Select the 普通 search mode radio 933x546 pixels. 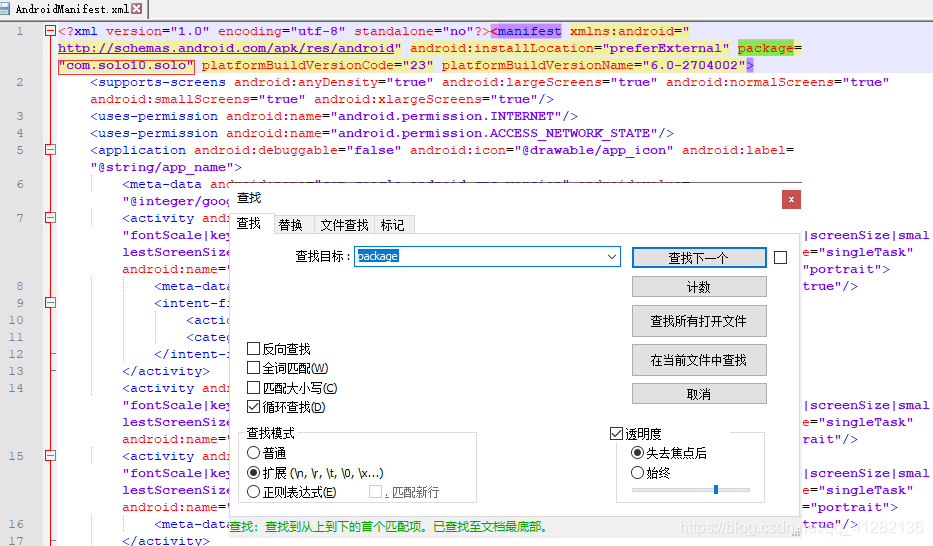tap(253, 453)
